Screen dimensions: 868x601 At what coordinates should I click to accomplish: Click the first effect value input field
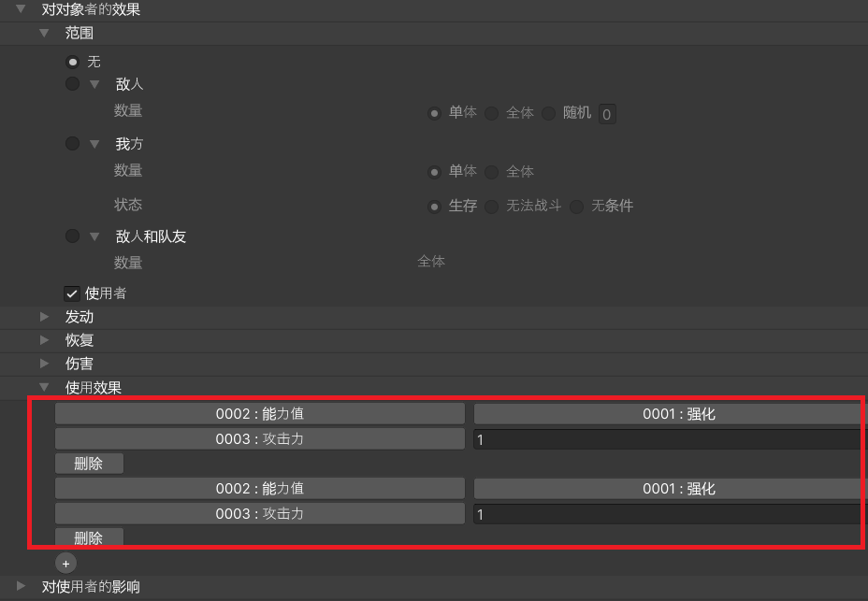(669, 439)
